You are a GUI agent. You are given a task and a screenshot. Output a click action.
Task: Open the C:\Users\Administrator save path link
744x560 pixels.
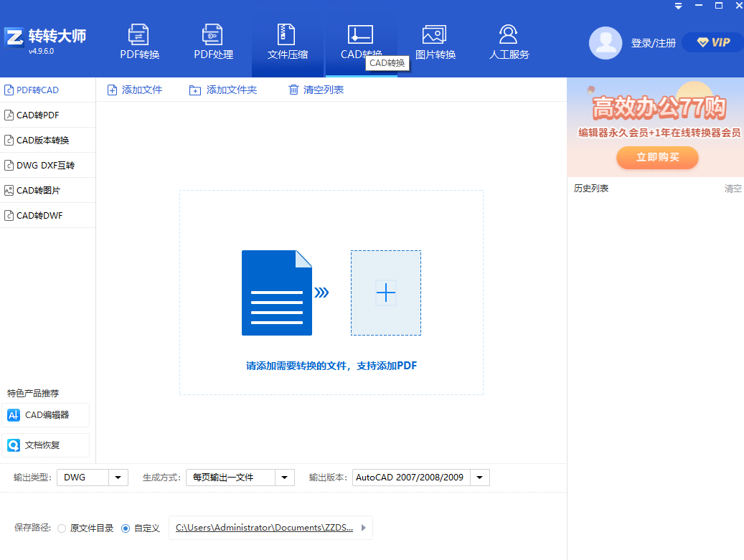click(264, 528)
